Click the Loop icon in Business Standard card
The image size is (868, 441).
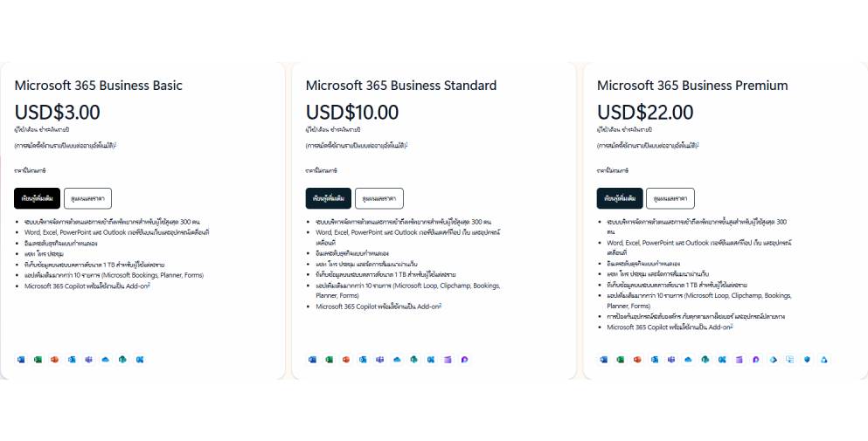[x=464, y=360]
